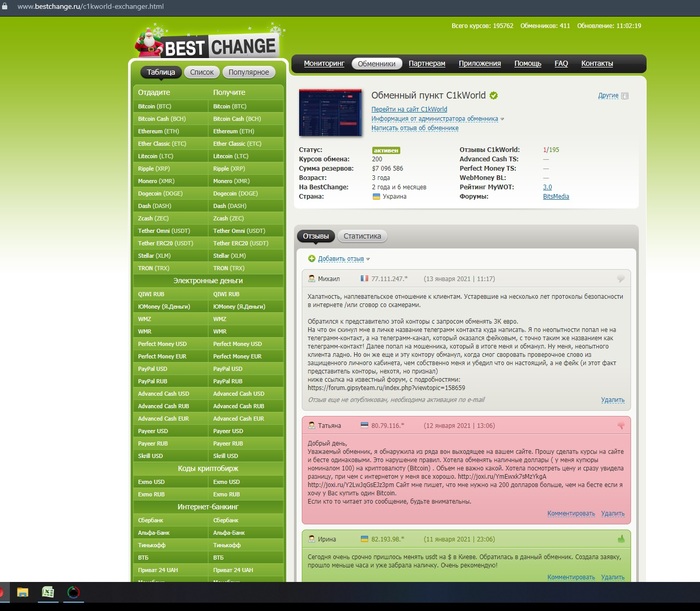Select the Отзывы tab
700x611 pixels.
pyautogui.click(x=316, y=236)
